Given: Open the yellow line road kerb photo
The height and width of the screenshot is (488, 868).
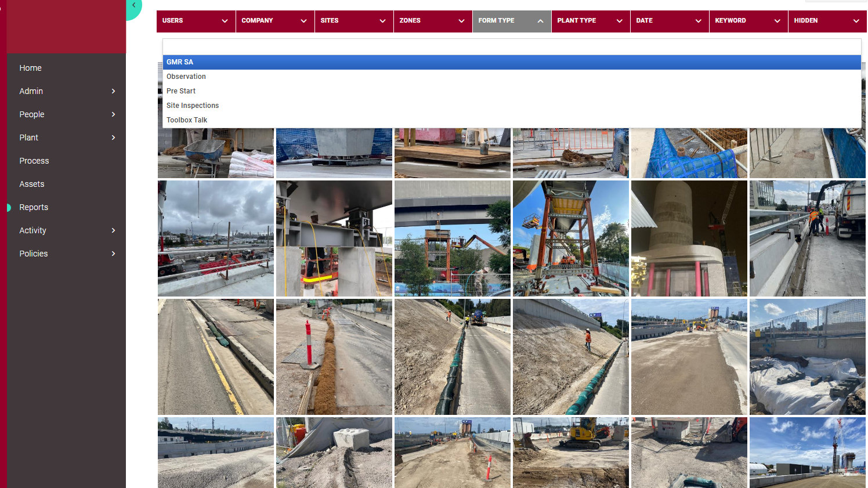Looking at the screenshot, I should (216, 357).
